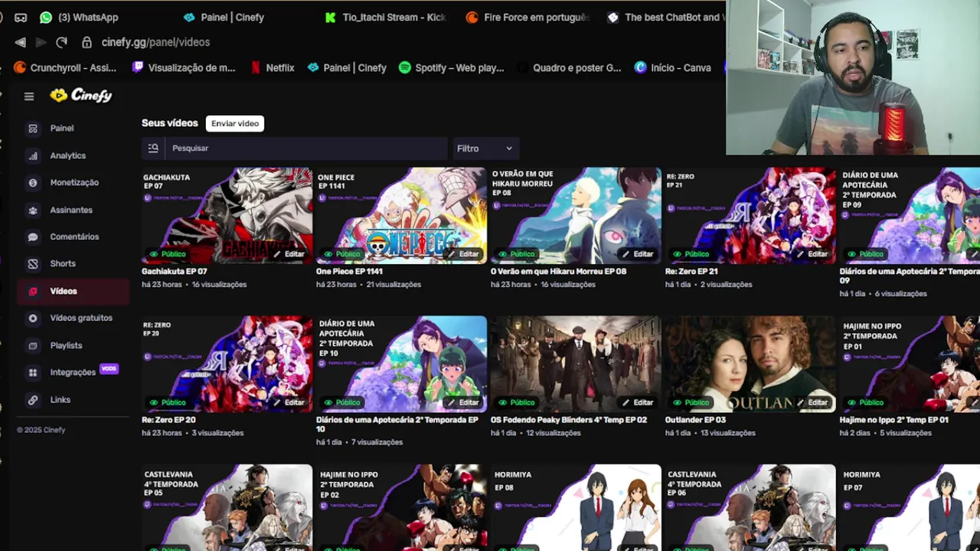Screen dimensions: 980x551
Task: Open the Gachiakuta EP 07 thumbnail
Action: point(227,215)
